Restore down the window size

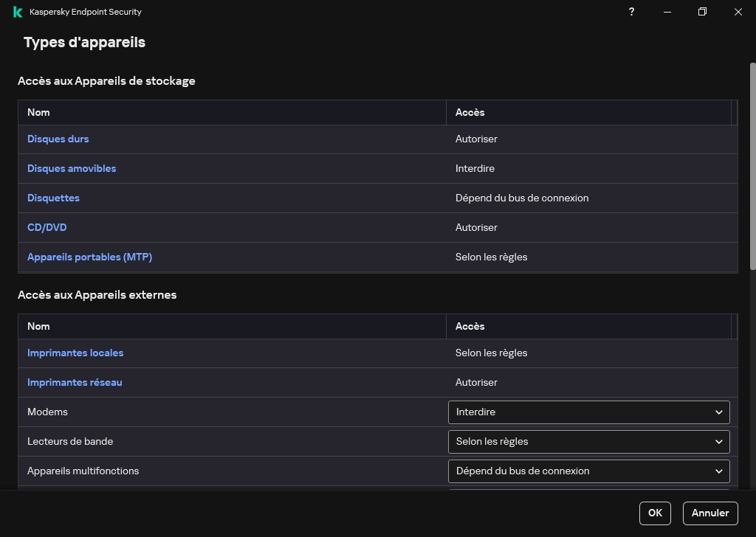pyautogui.click(x=703, y=12)
